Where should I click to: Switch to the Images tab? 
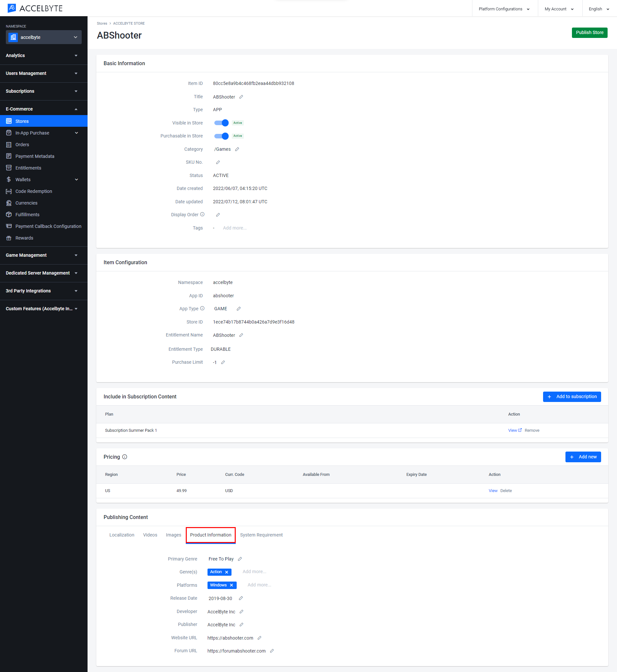173,535
